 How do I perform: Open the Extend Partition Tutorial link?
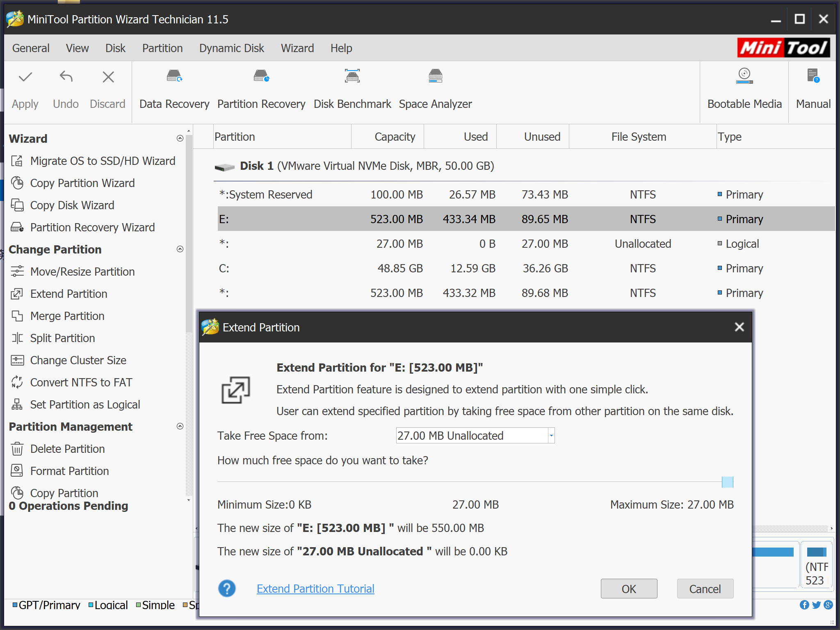[x=315, y=589]
